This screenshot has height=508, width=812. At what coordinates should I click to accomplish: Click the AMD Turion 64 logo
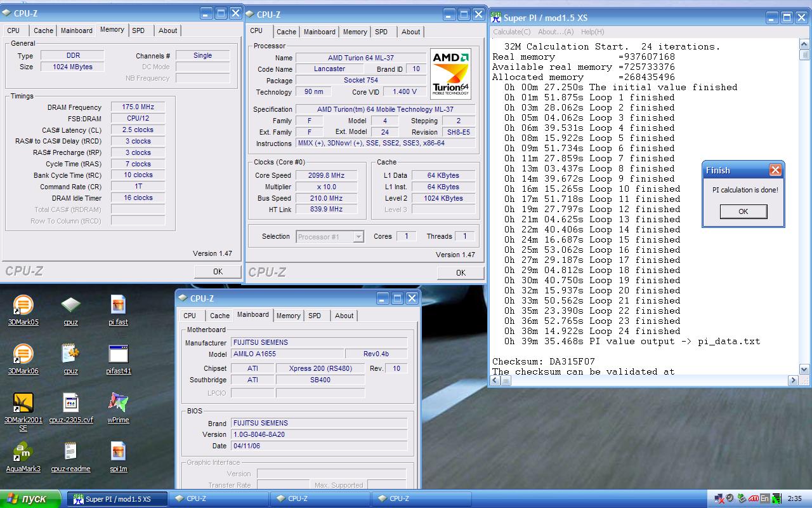point(450,74)
